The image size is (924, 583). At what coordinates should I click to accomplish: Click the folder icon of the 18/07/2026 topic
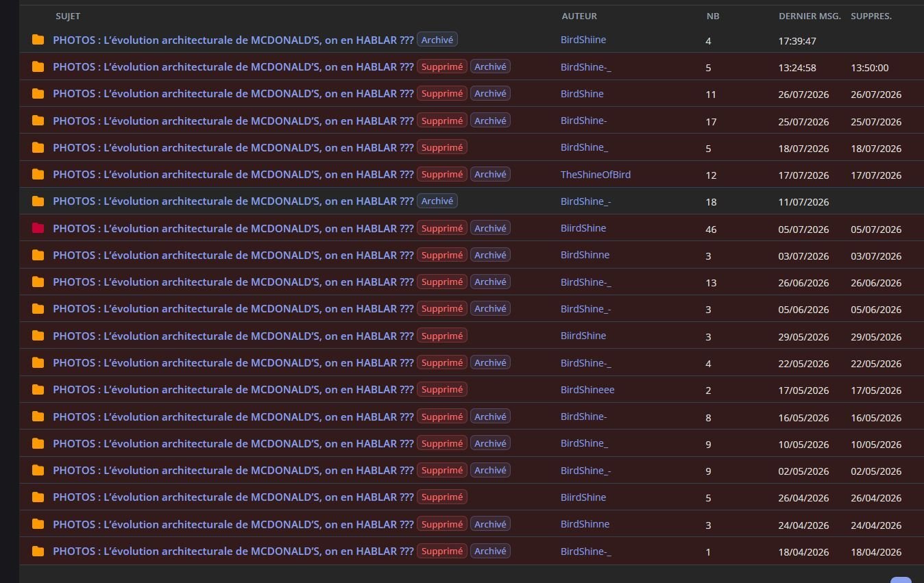coord(38,147)
